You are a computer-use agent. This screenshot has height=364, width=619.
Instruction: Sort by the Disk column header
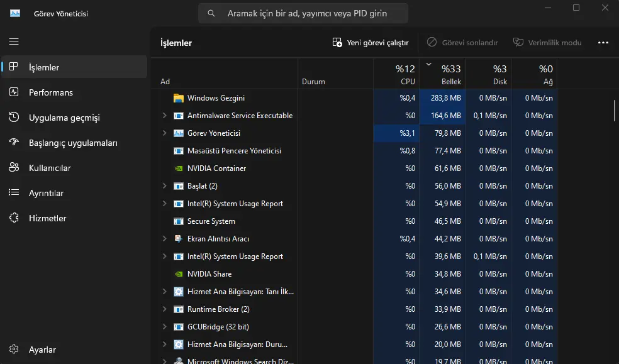tap(488, 74)
